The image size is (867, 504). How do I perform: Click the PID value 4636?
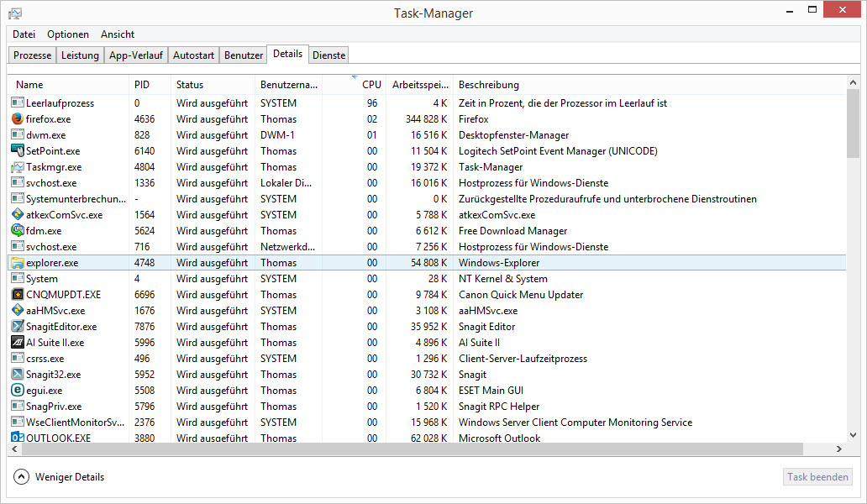coord(144,118)
